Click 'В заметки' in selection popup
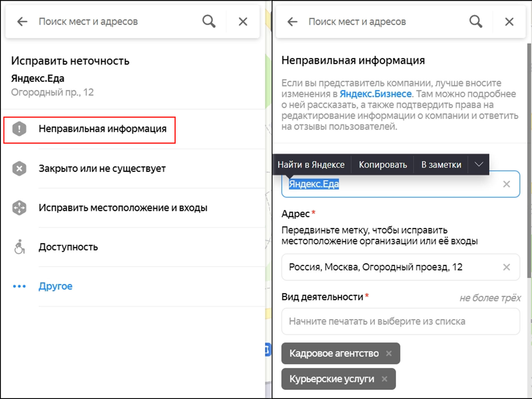 click(441, 164)
